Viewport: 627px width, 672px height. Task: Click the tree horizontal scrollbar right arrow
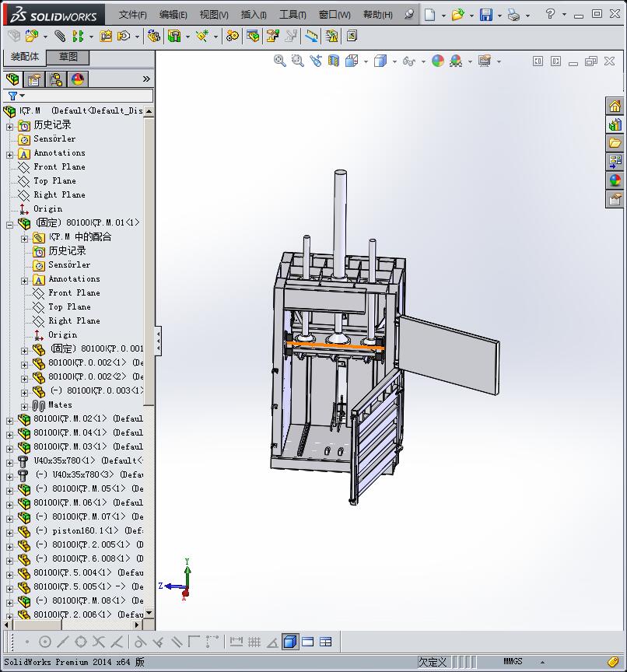coord(137,625)
